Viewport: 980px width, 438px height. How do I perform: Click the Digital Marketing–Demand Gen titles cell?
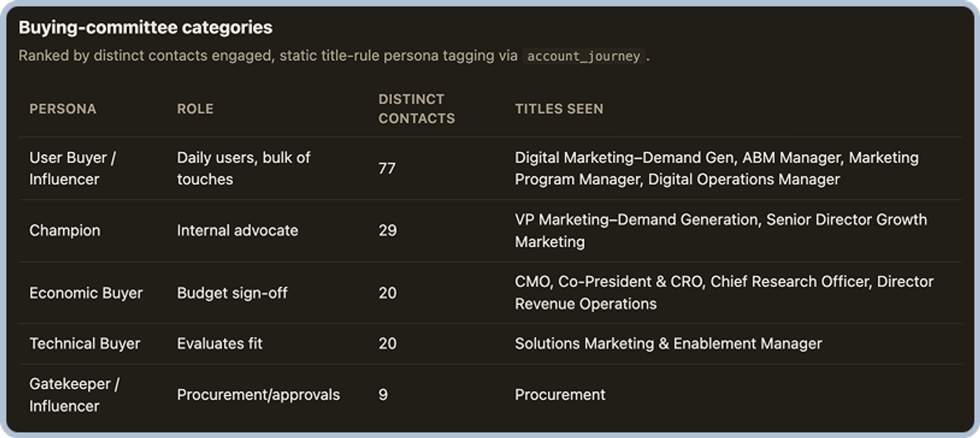pyautogui.click(x=717, y=169)
